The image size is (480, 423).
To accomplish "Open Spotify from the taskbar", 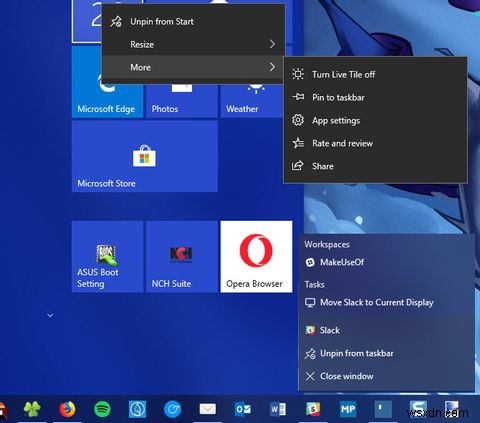I will 102,409.
